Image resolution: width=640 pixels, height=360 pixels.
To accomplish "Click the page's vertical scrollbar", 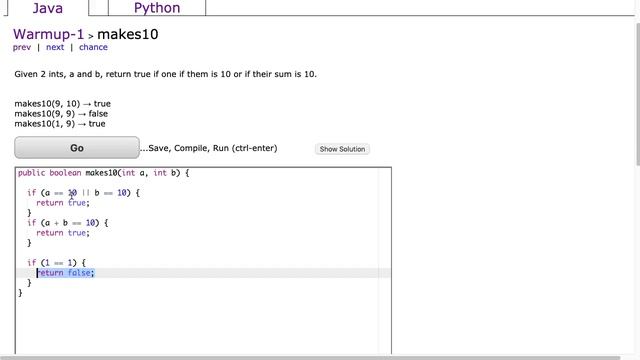I will pyautogui.click(x=637, y=94).
